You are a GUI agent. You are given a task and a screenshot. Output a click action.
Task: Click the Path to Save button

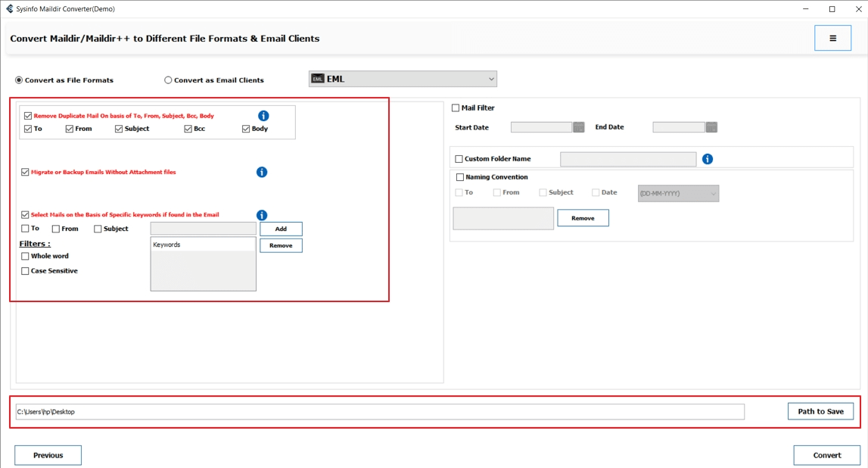click(x=820, y=411)
